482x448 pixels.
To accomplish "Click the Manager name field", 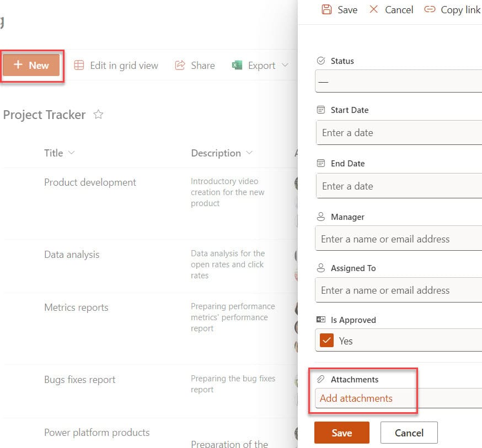I will coord(398,239).
